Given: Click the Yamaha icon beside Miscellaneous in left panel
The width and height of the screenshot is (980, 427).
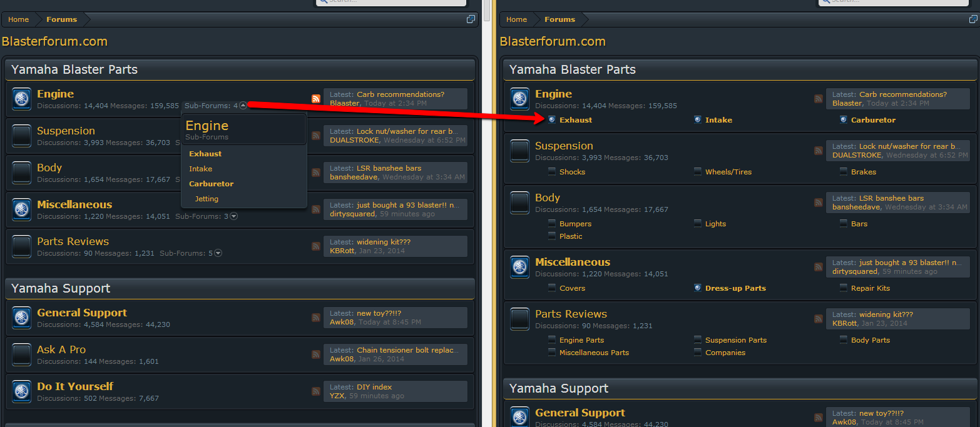Looking at the screenshot, I should [22, 209].
